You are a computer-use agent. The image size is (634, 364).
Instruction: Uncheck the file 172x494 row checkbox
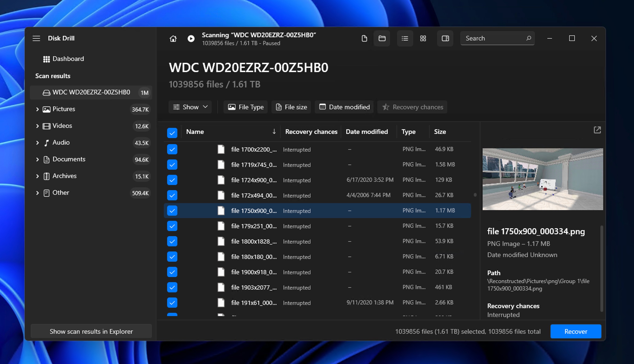click(x=172, y=195)
